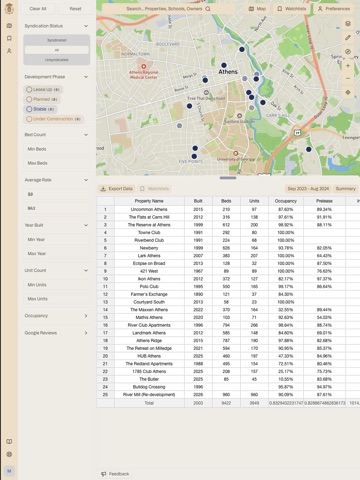360x480 pixels.
Task: Click the Tree That Owns Itself marker
Action: coord(206,92)
